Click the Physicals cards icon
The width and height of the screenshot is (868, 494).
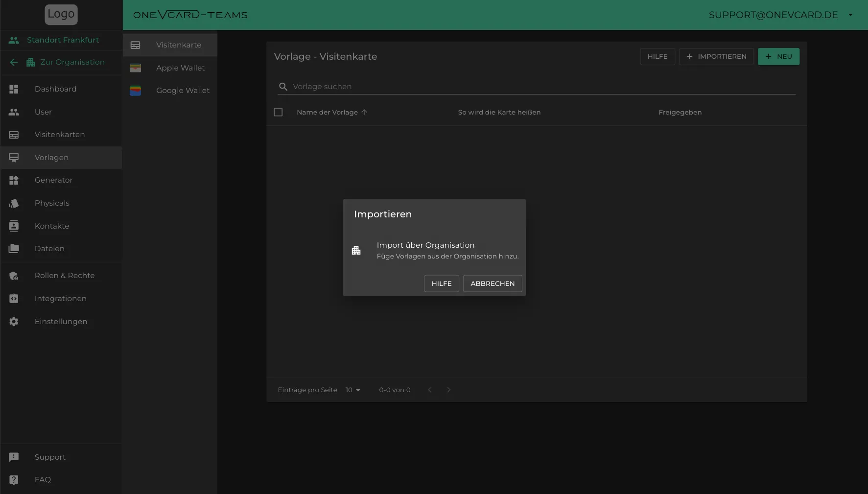(14, 203)
